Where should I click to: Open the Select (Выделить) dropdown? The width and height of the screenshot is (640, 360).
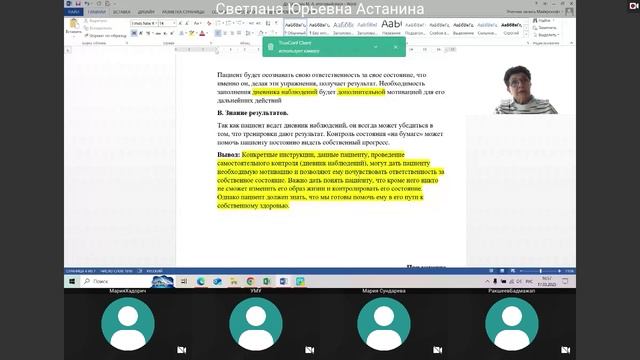(546, 35)
